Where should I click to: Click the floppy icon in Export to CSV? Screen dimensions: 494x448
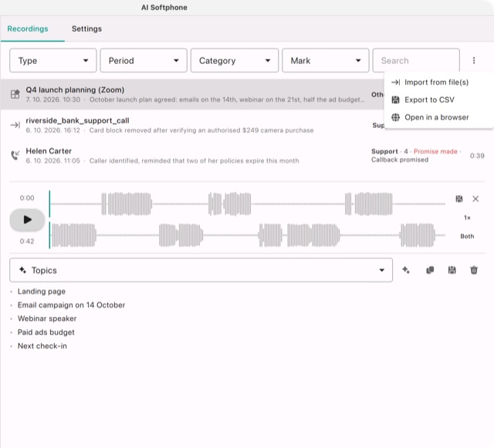[x=395, y=99]
